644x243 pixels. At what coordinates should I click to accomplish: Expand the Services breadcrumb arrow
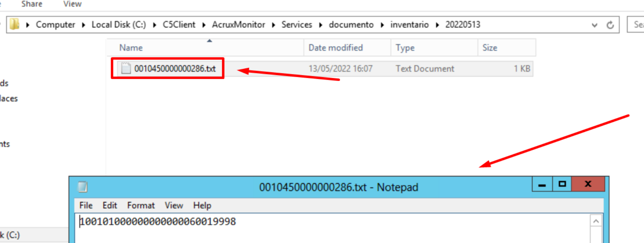click(321, 25)
